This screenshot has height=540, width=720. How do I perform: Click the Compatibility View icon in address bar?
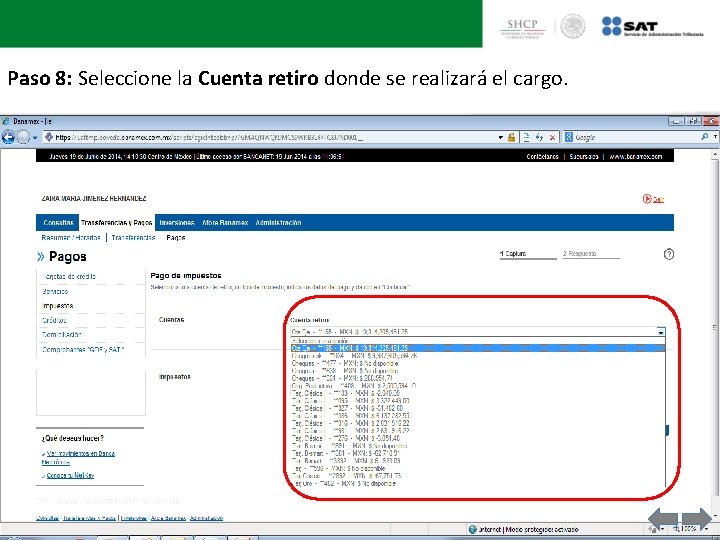coord(527,137)
